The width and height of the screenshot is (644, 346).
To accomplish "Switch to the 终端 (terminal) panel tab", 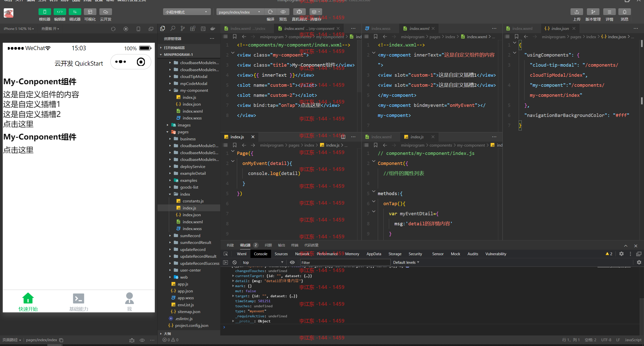I will click(x=295, y=245).
